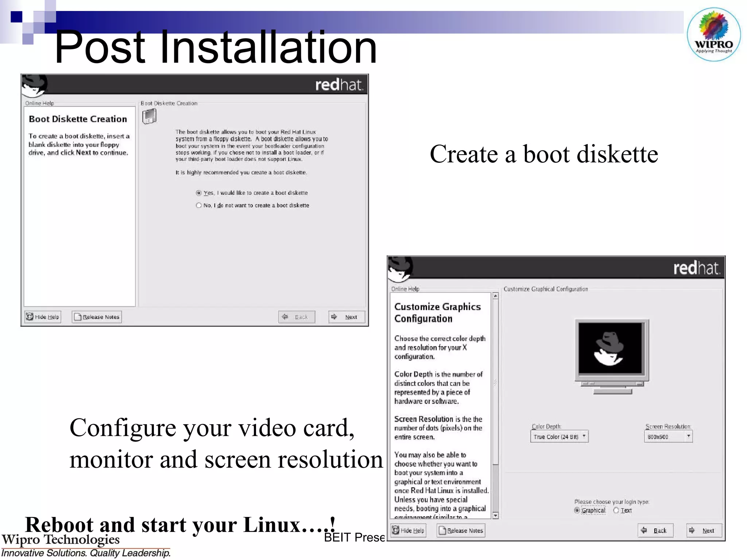Click Back in Boot Diskette Creation window
Image resolution: width=747 pixels, height=560 pixels.
(297, 317)
